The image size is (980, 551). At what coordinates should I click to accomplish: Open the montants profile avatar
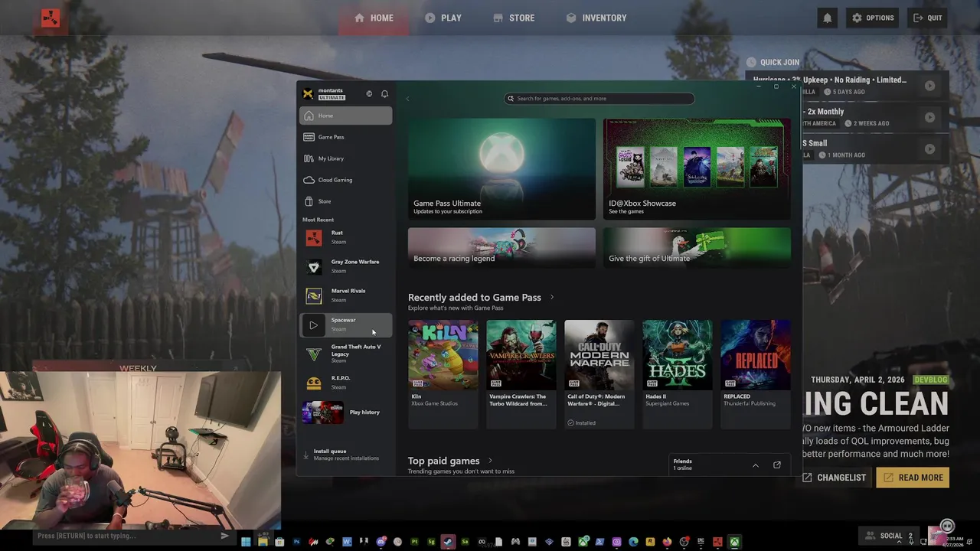tap(308, 94)
